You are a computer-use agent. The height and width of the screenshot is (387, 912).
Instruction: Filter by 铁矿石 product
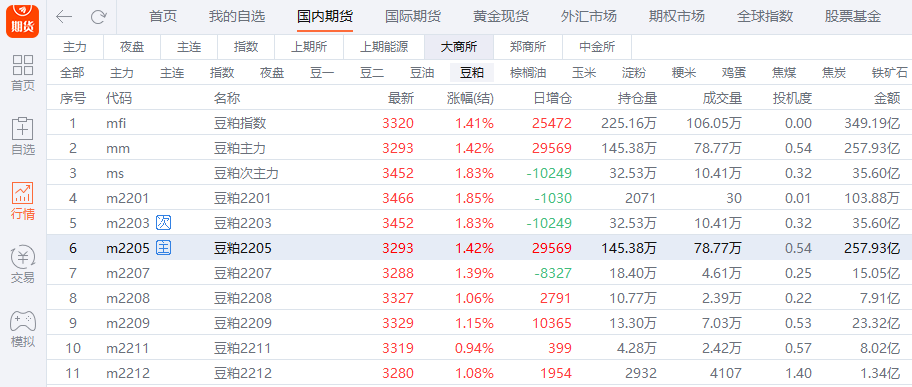pos(889,73)
